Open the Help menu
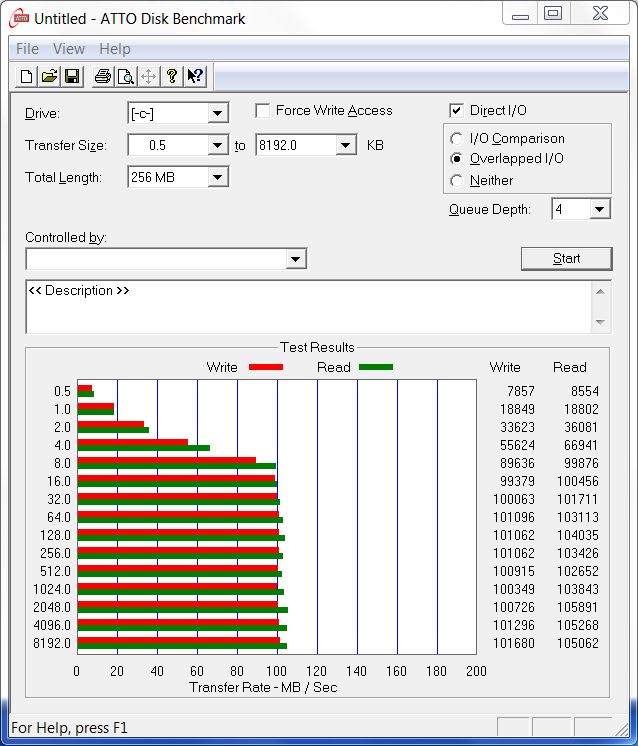The height and width of the screenshot is (746, 638). tap(115, 49)
